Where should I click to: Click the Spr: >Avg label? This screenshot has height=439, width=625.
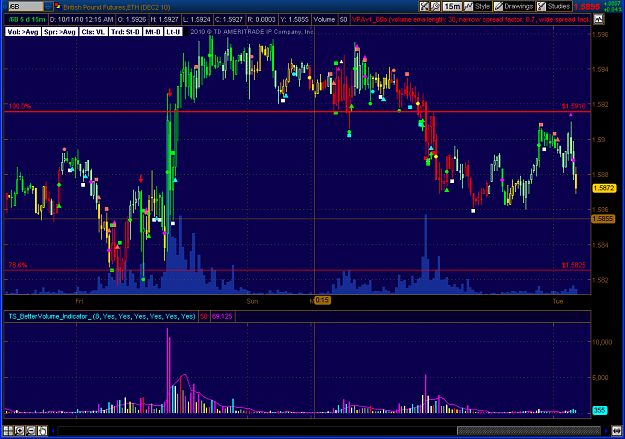tap(60, 32)
